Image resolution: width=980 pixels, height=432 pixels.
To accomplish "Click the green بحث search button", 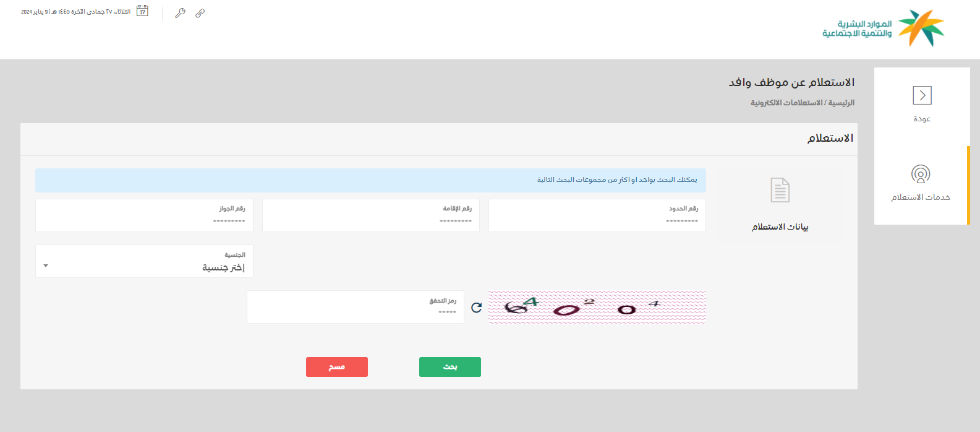I will [450, 367].
